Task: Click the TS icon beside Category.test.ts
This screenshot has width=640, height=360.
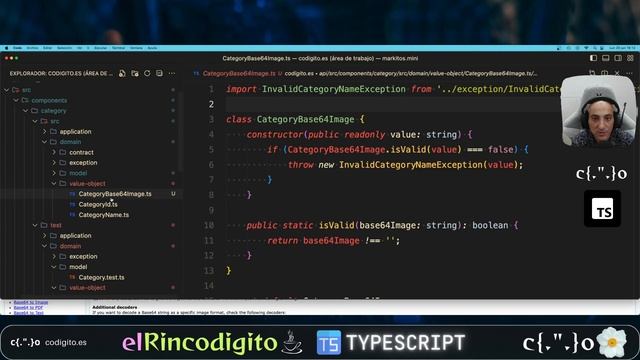Action: (72, 277)
